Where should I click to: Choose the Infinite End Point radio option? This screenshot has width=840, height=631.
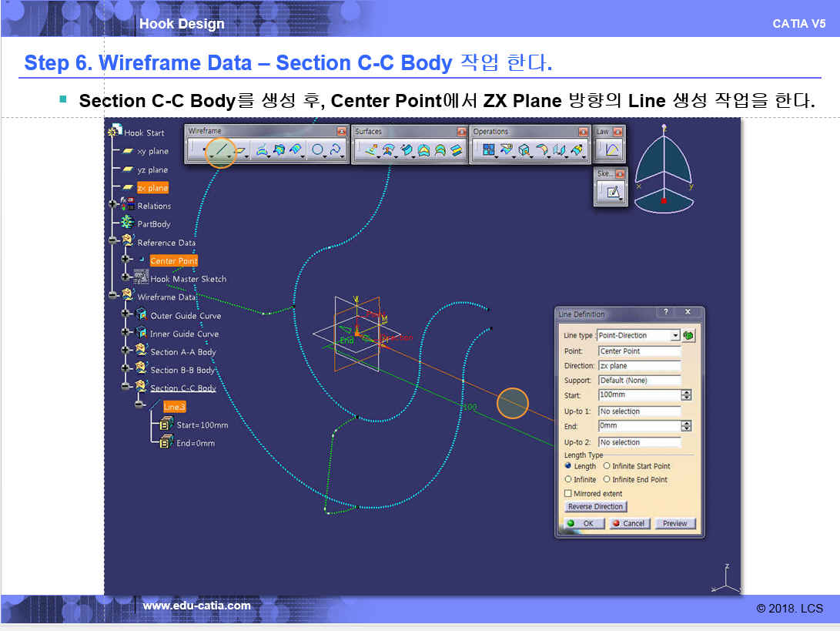pyautogui.click(x=607, y=479)
